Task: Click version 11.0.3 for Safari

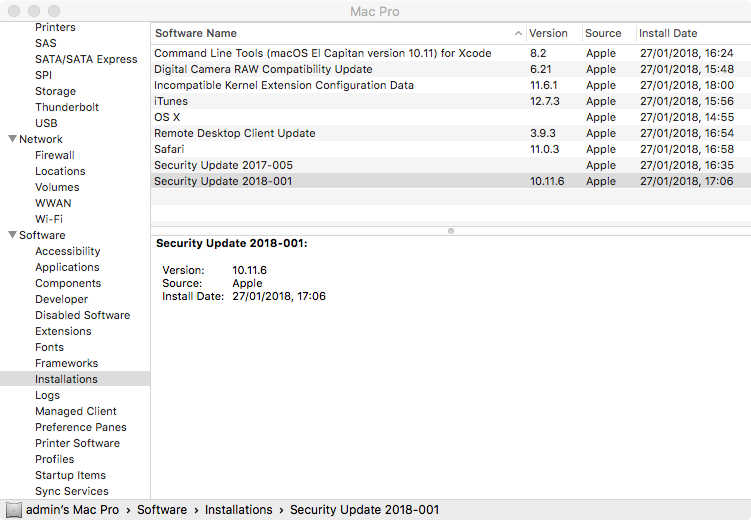Action: point(545,149)
